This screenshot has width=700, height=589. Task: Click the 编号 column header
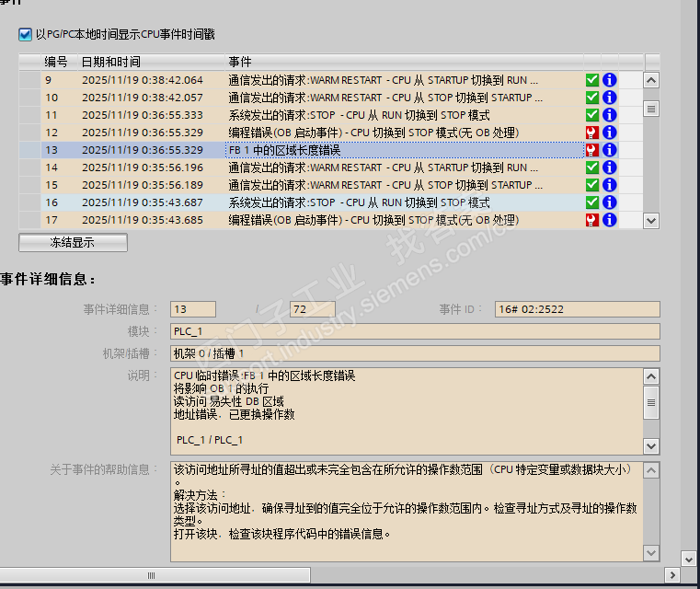point(59,62)
